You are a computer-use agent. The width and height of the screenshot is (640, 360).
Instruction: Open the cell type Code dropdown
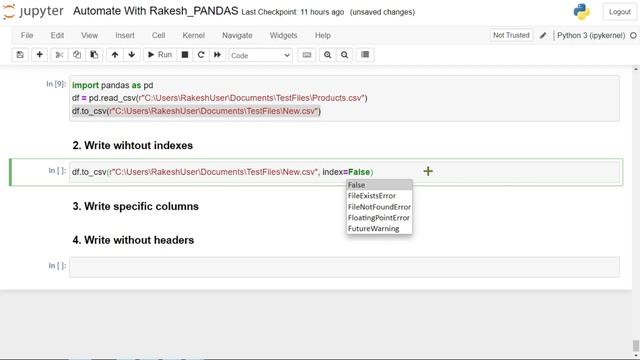tap(260, 55)
